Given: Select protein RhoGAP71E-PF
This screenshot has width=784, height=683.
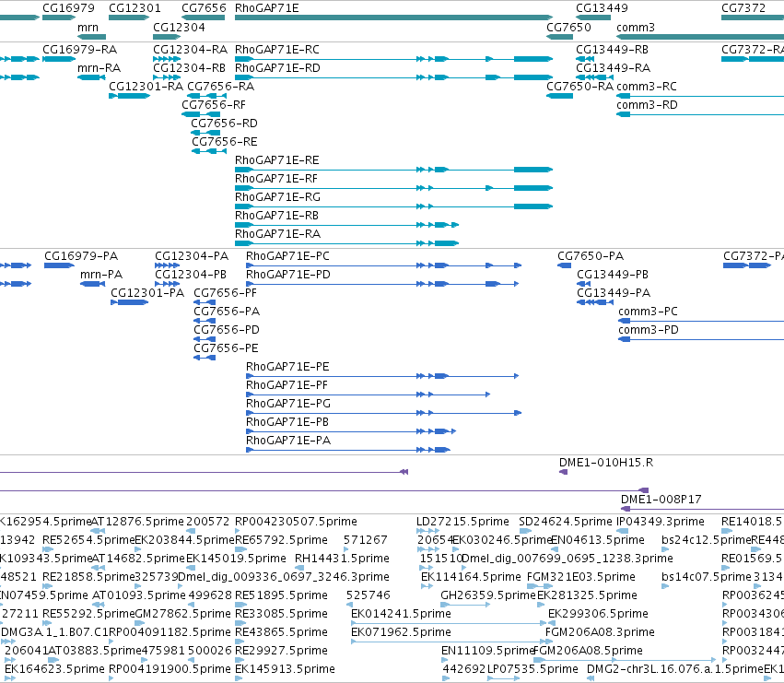Looking at the screenshot, I should (x=368, y=394).
